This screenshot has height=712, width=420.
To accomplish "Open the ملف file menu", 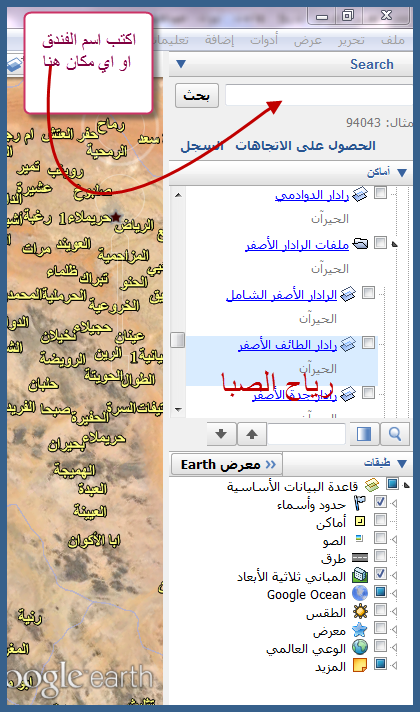I will tap(393, 40).
